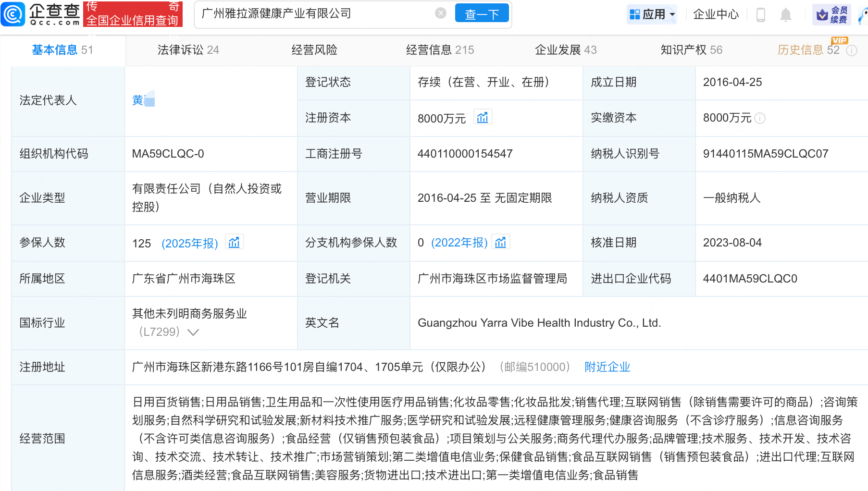Viewport: 868px width, 491px height.
Task: Click the (2025年报) link
Action: (x=190, y=243)
